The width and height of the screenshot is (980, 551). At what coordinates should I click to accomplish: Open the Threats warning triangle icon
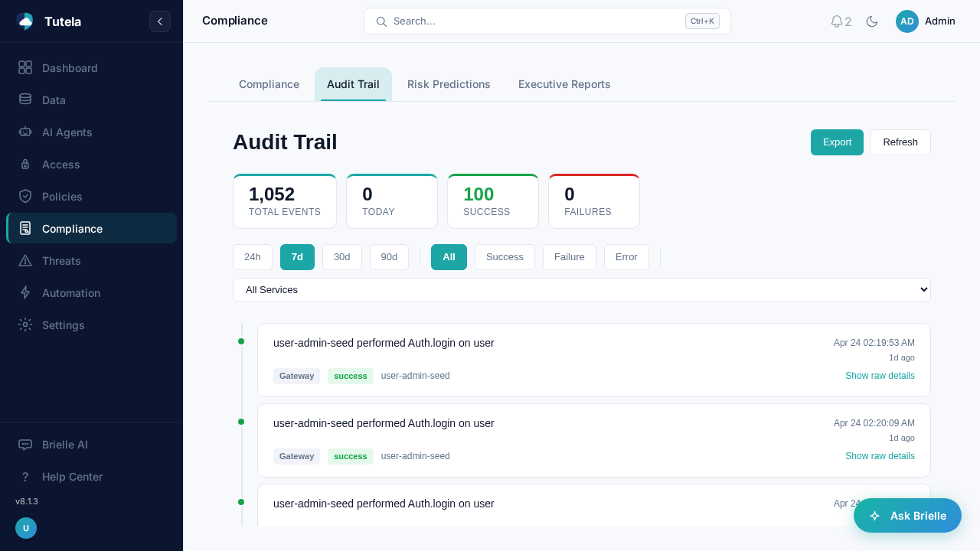(25, 261)
